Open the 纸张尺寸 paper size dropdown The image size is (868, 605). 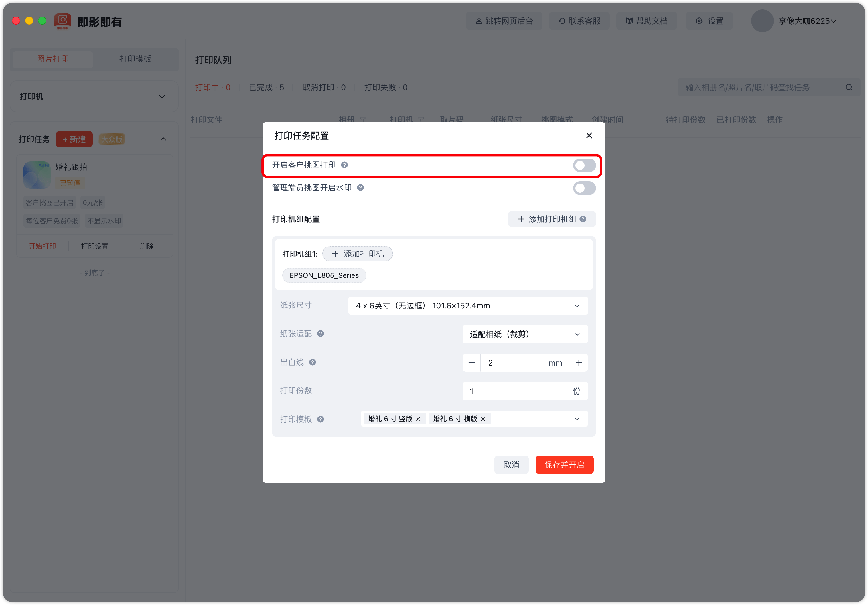pyautogui.click(x=468, y=306)
